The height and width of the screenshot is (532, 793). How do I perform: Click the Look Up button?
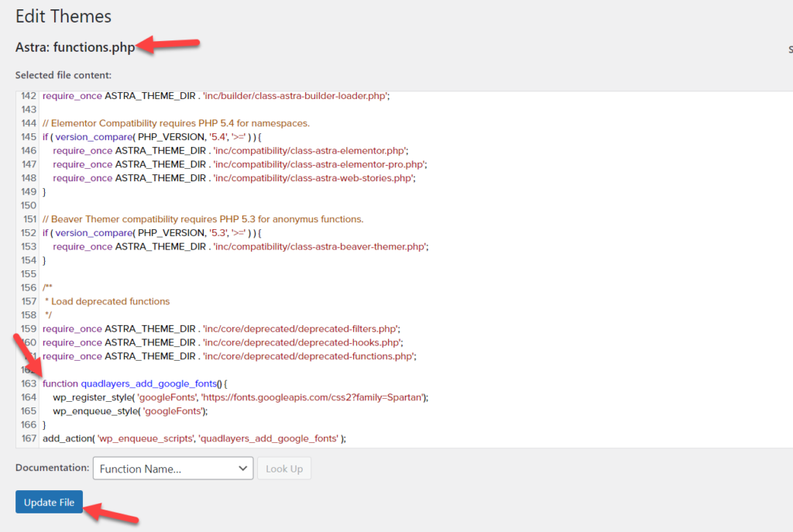pyautogui.click(x=284, y=469)
